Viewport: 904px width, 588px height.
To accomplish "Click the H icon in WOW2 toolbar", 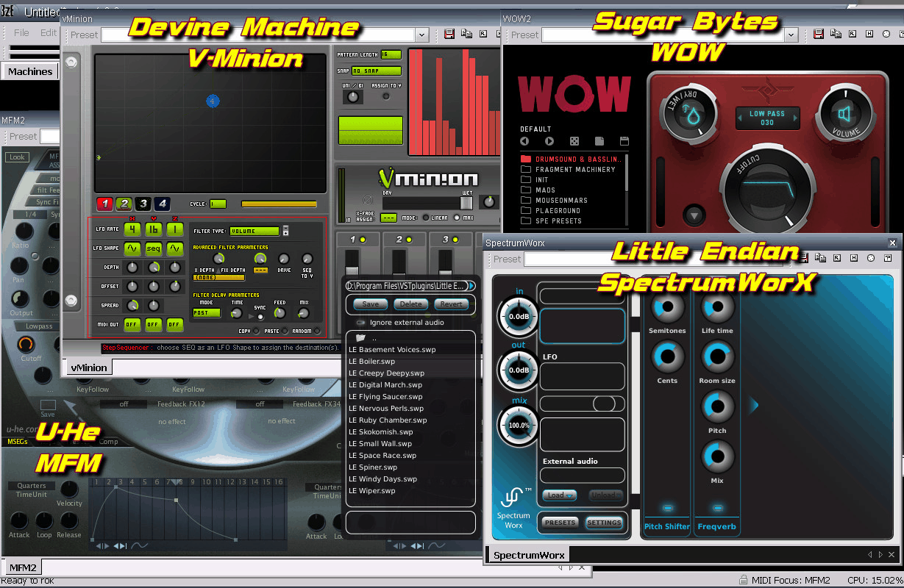I will pyautogui.click(x=869, y=35).
